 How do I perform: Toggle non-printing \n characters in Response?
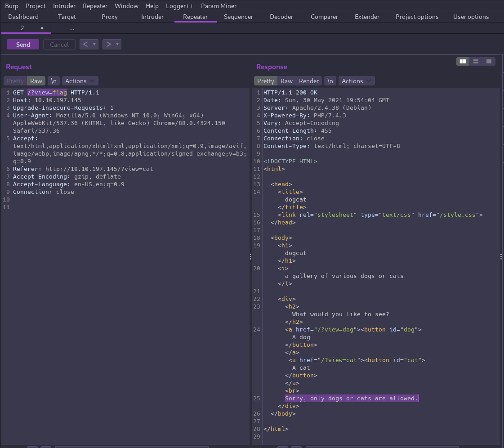coord(330,81)
